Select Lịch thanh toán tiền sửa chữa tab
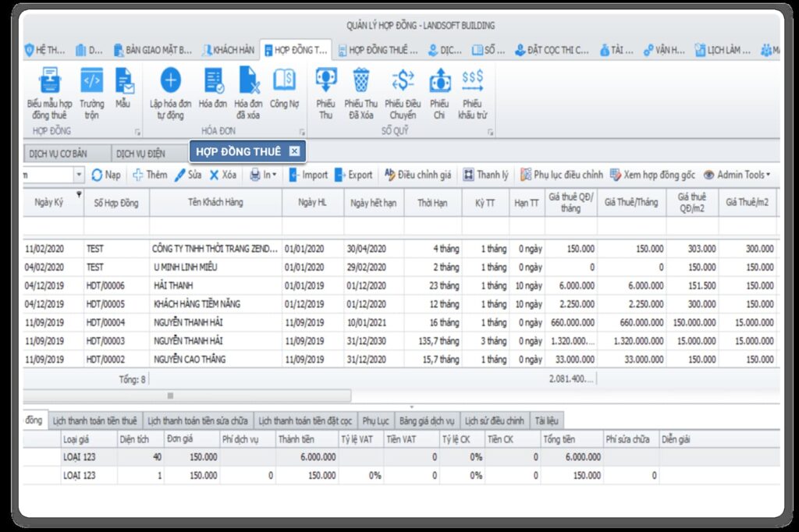Viewport: 799px width, 532px height. coord(197,421)
